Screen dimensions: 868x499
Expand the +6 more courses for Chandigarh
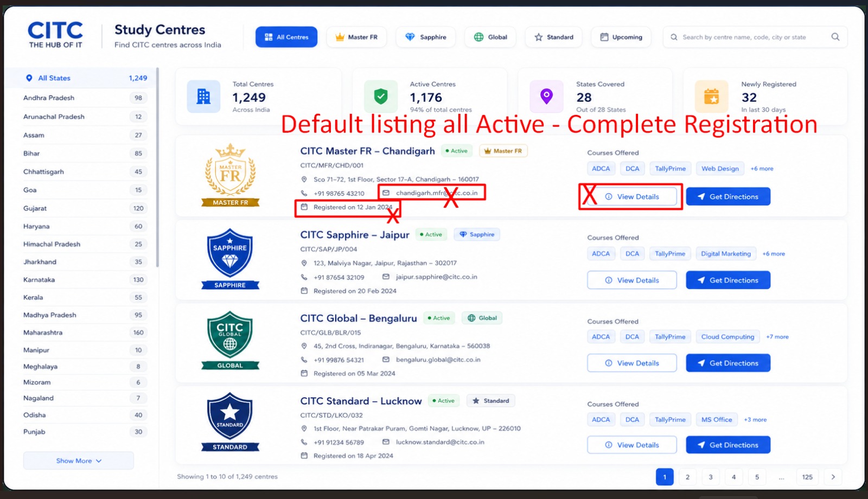tap(762, 169)
